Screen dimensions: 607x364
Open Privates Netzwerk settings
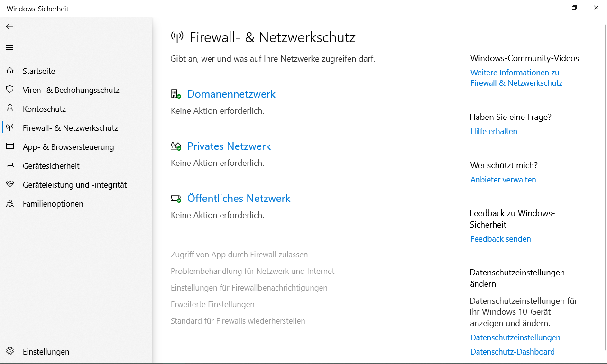[229, 146]
